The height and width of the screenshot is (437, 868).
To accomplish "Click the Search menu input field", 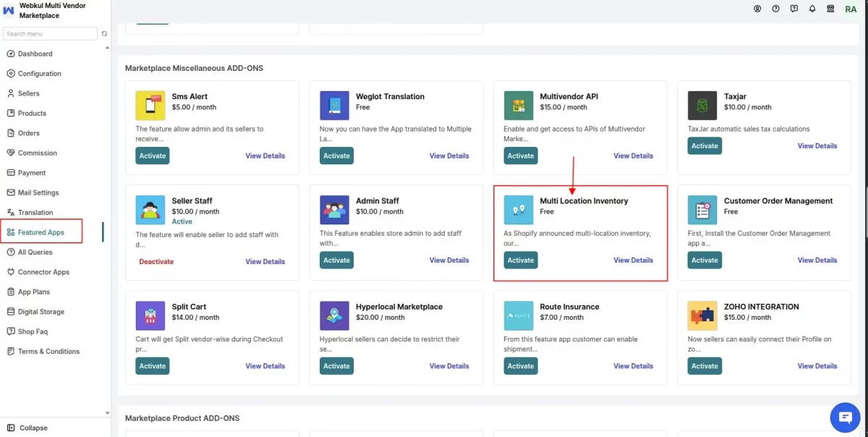I will [50, 34].
